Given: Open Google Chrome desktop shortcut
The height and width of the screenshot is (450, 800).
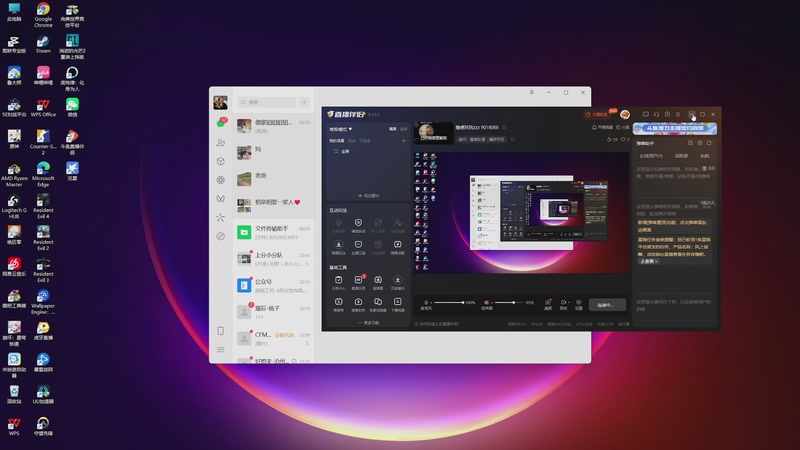Looking at the screenshot, I should 43,14.
